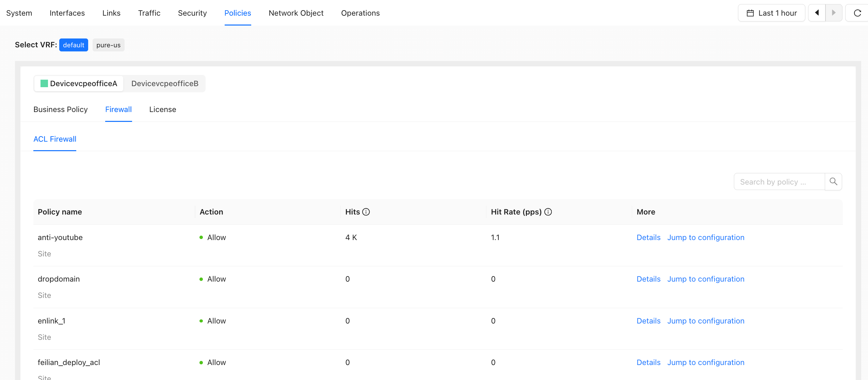Select the pure-us VRF
This screenshot has width=868, height=380.
pos(108,45)
